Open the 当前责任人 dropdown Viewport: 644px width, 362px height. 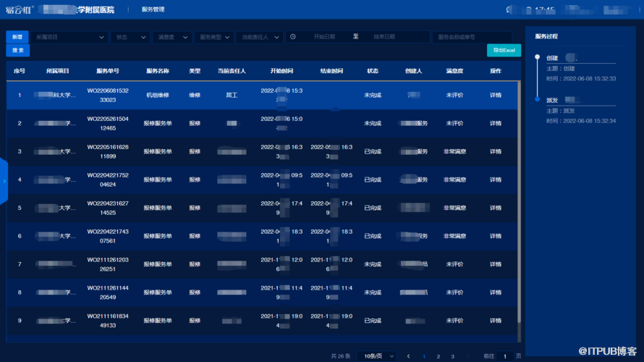pyautogui.click(x=258, y=36)
